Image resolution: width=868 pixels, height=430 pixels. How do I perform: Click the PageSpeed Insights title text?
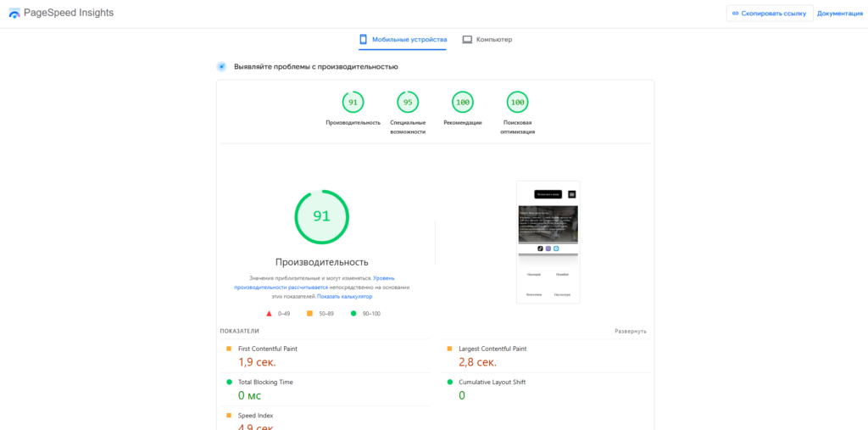pyautogui.click(x=69, y=13)
